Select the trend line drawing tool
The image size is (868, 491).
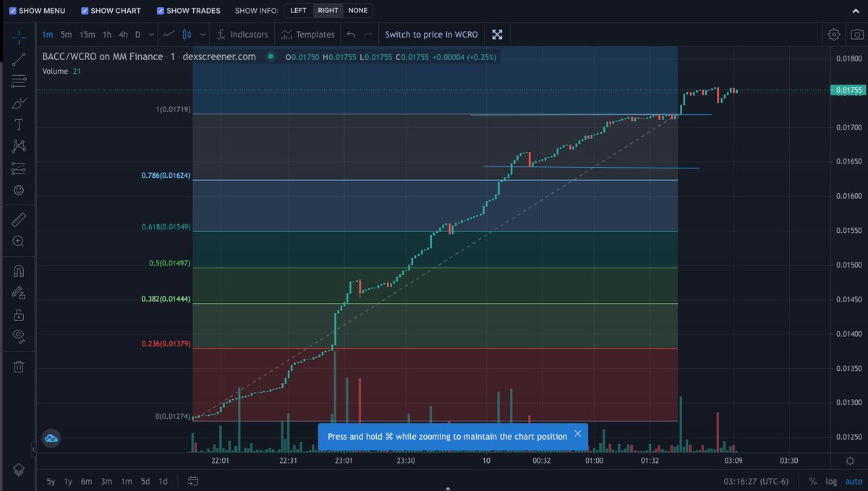pyautogui.click(x=19, y=59)
